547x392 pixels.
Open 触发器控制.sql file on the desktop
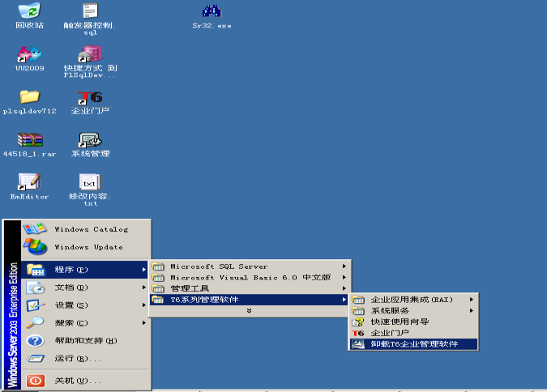(89, 11)
